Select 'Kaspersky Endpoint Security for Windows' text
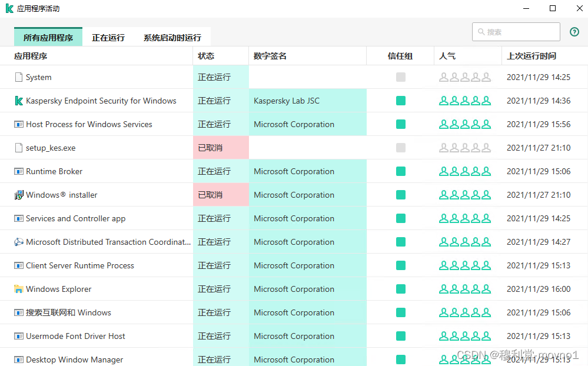 point(101,101)
